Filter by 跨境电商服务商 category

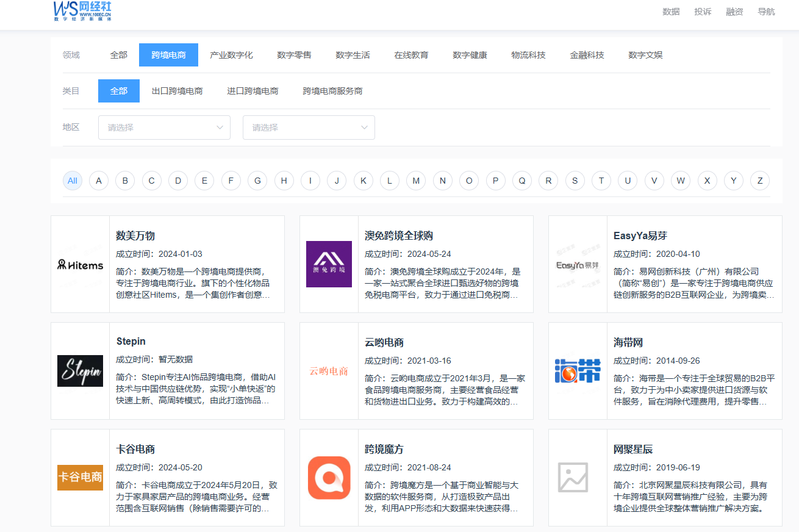pos(333,91)
